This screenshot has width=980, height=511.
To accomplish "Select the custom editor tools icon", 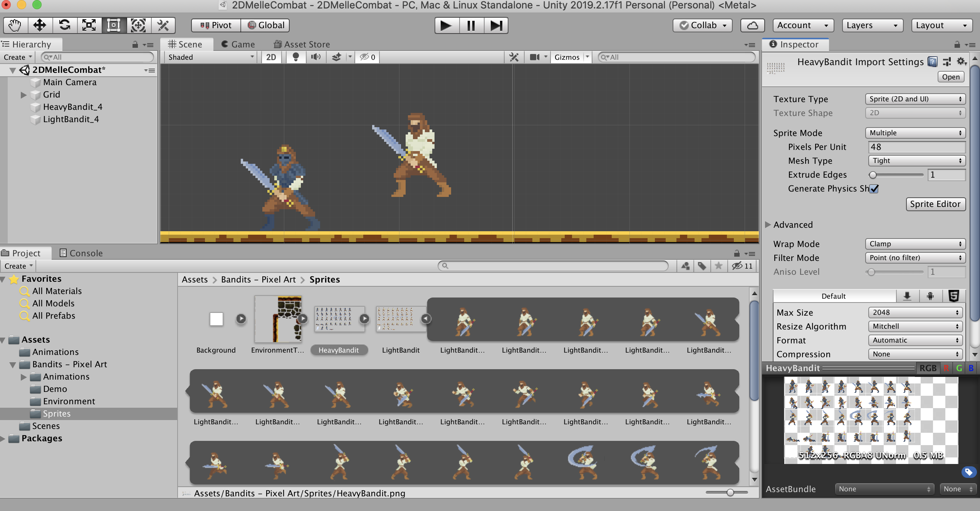I will point(163,25).
